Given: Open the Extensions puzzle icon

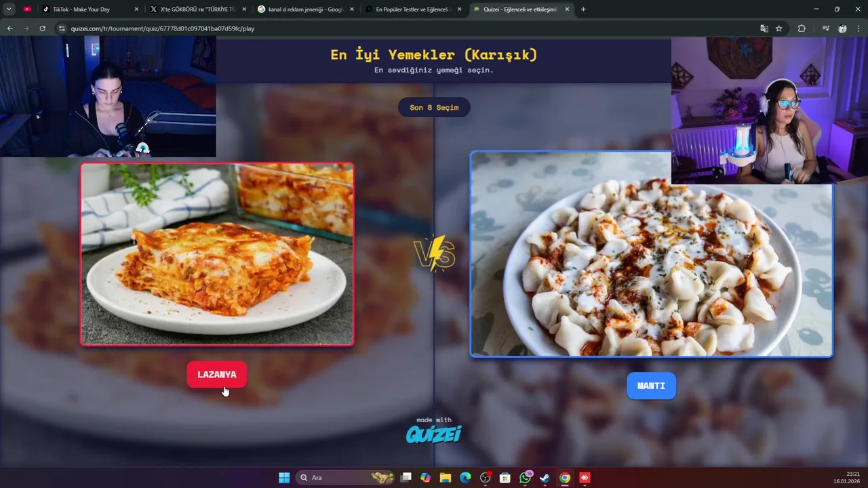Looking at the screenshot, I should pyautogui.click(x=802, y=28).
